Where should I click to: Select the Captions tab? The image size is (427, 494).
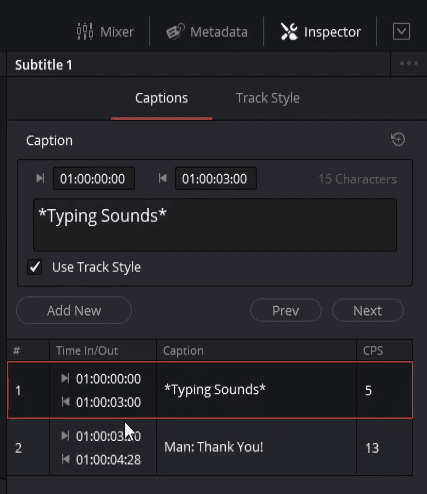[x=161, y=98]
